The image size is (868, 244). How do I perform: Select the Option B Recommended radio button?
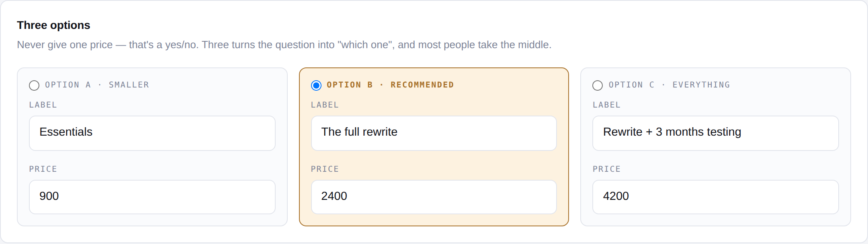coord(316,85)
